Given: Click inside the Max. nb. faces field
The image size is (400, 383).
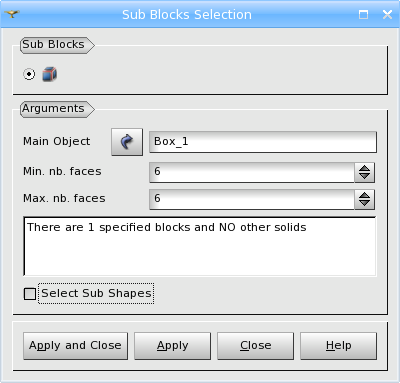Looking at the screenshot, I should 252,199.
